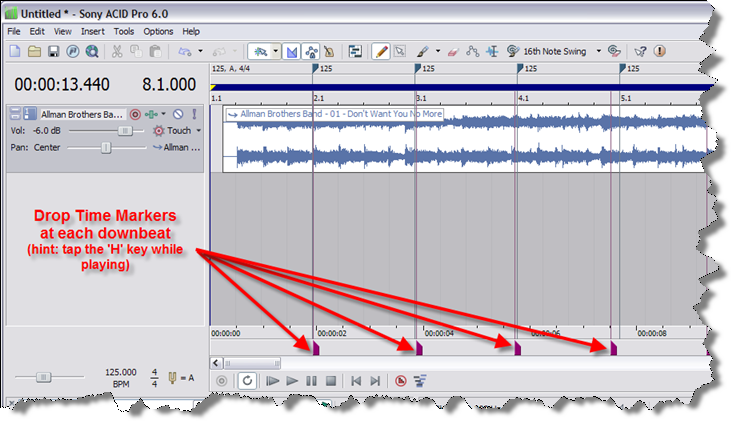Click the New project icon
Screen dimensions: 731x421
[x=14, y=51]
